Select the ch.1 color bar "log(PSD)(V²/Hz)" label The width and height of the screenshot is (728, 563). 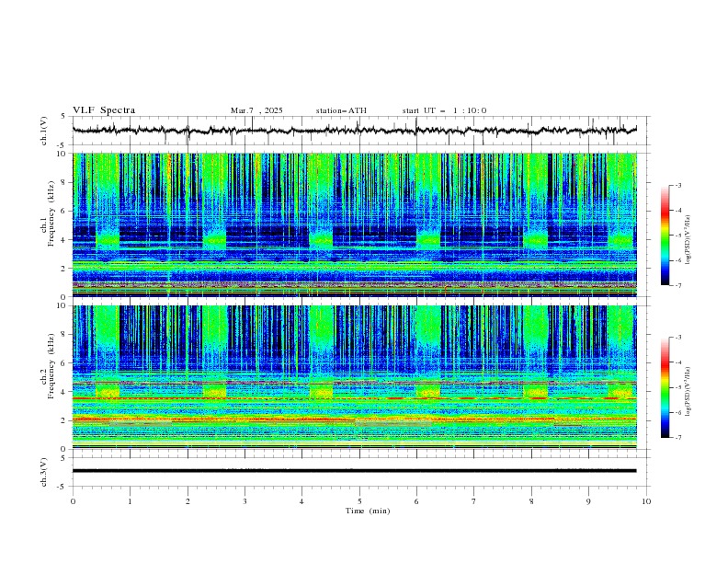(x=688, y=240)
